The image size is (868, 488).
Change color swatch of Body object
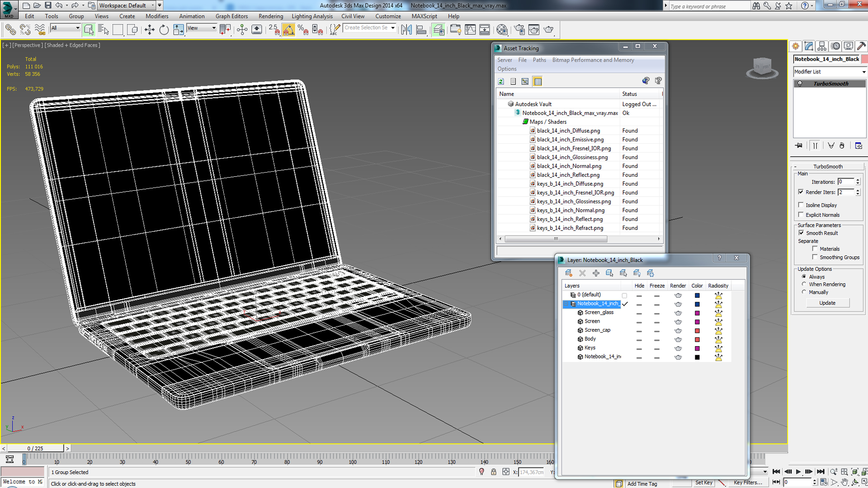click(x=697, y=339)
